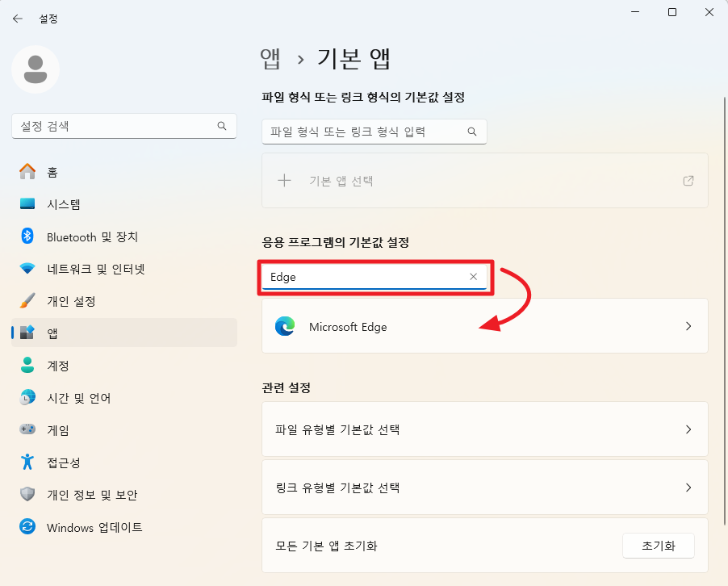Screen dimensions: 728x586
Task: Click the 초기화 reset button
Action: pos(659,546)
